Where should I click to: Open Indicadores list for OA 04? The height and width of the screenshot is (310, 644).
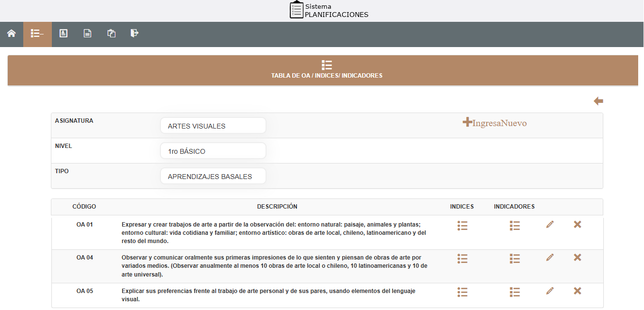515,259
